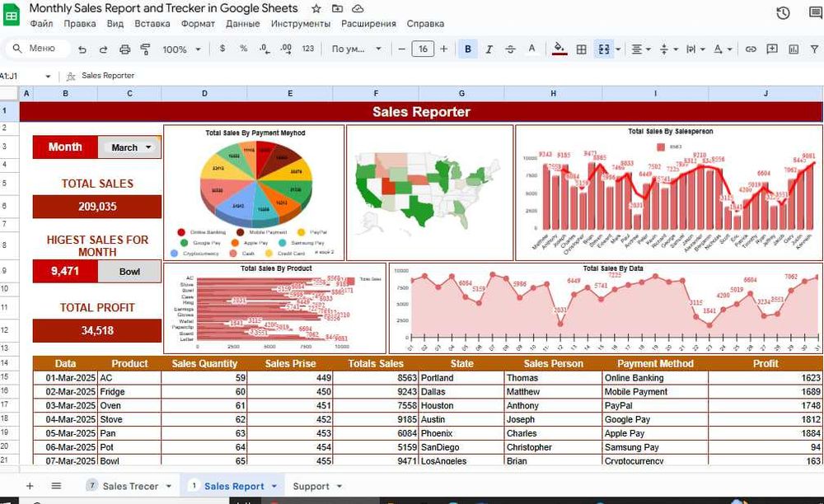Open the Данные menu

pyautogui.click(x=243, y=24)
